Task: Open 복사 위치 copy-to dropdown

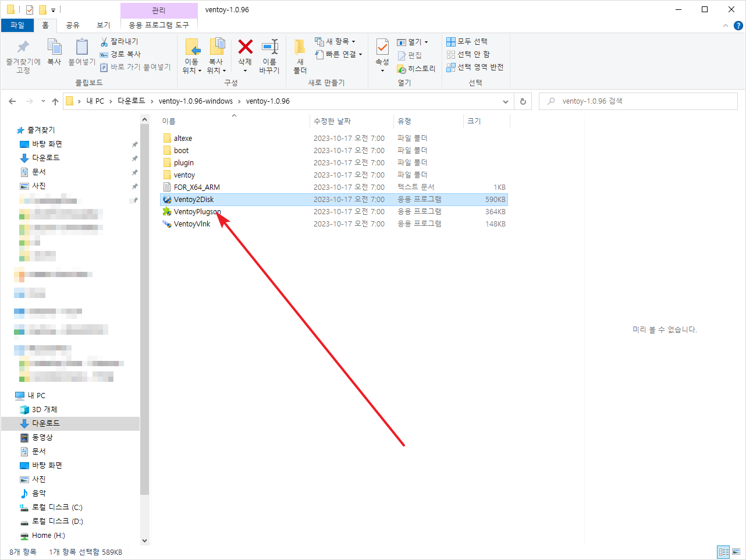Action: pyautogui.click(x=216, y=56)
